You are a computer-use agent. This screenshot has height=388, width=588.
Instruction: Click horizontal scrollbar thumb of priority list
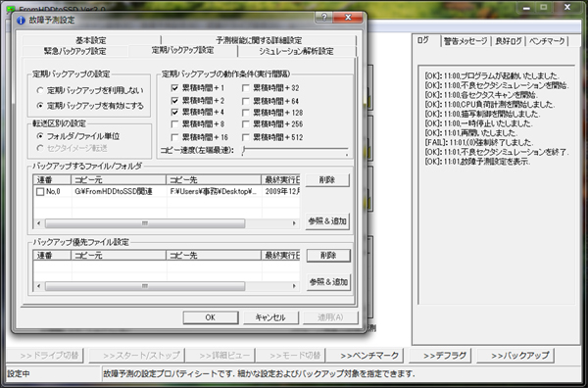[x=145, y=286]
